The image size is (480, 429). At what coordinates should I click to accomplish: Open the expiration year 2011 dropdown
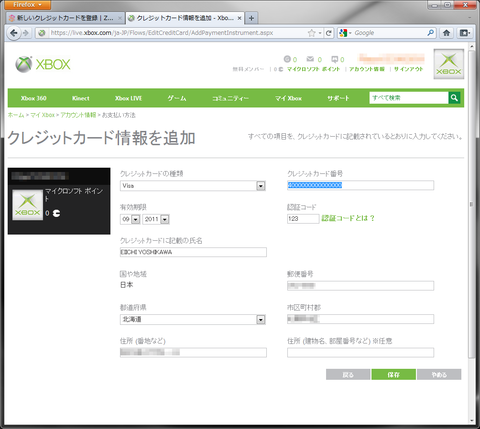pyautogui.click(x=156, y=219)
